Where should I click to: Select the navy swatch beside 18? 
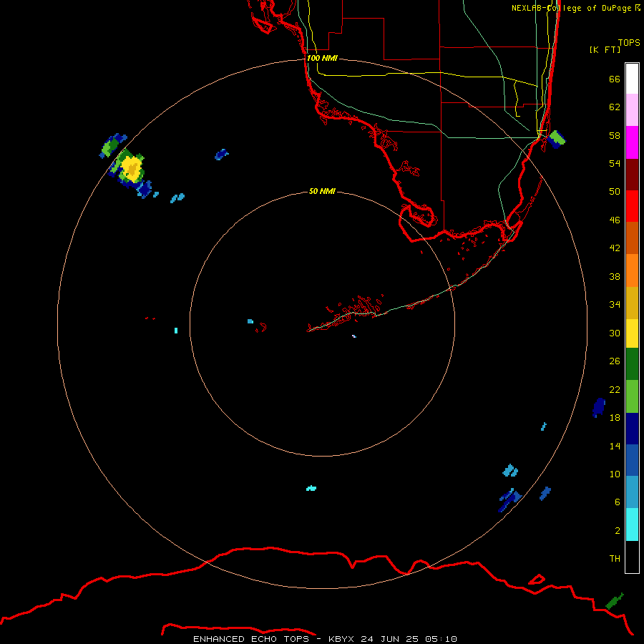632,429
